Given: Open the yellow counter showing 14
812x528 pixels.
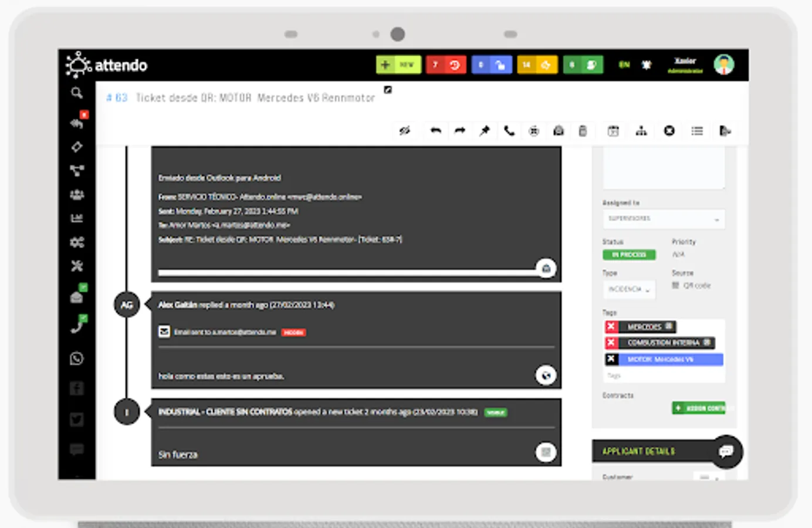Looking at the screenshot, I should click(537, 65).
